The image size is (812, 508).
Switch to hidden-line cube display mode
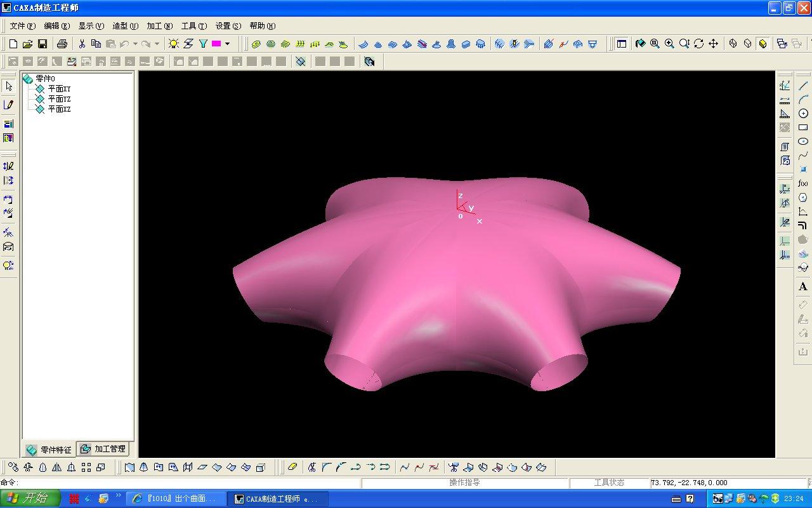pos(748,44)
